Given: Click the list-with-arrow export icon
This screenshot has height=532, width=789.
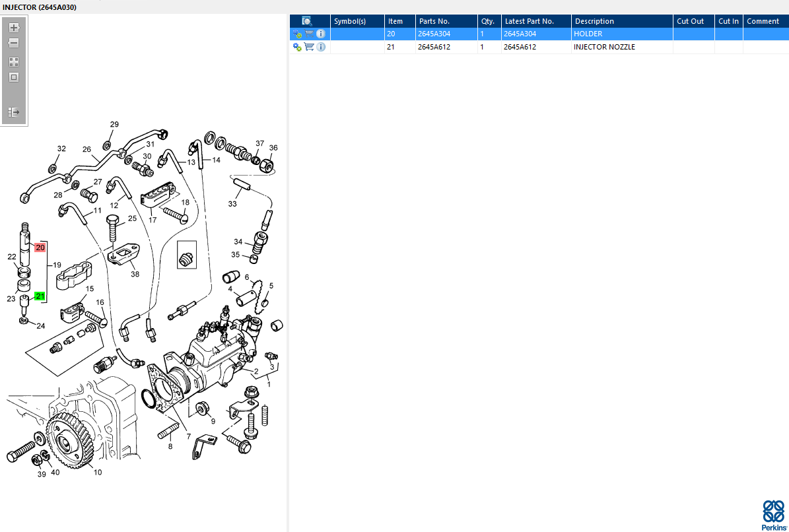Looking at the screenshot, I should pos(14,112).
